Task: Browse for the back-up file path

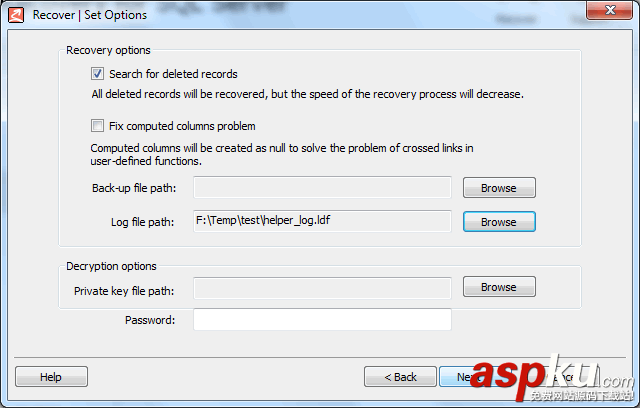Action: click(499, 188)
